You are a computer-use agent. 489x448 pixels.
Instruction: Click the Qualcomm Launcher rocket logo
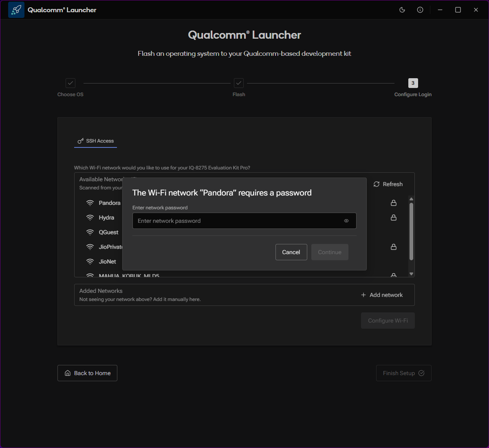point(16,10)
